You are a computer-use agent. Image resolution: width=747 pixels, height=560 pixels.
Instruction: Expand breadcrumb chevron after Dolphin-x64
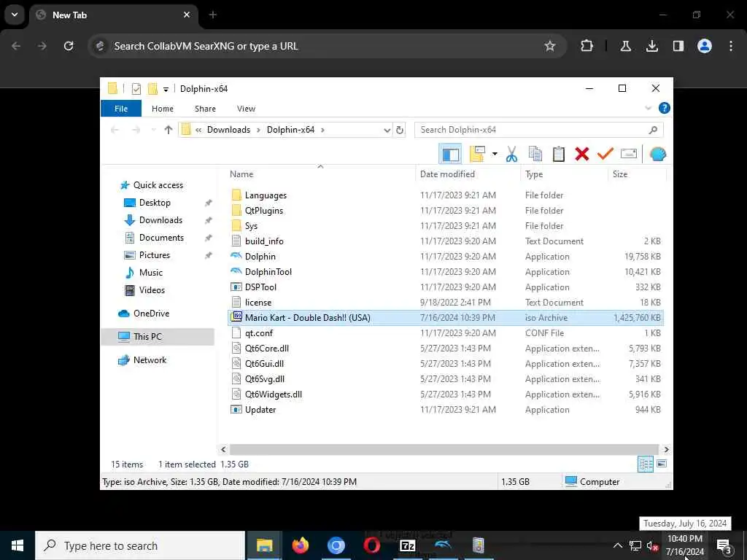(323, 130)
